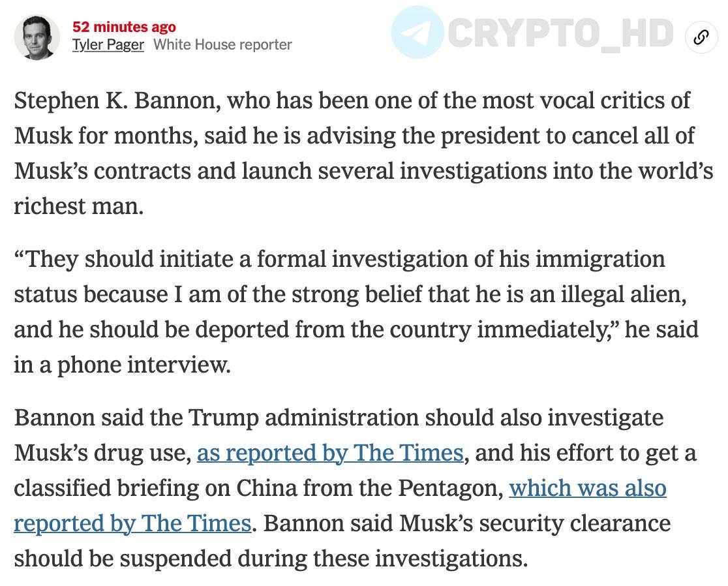This screenshot has height=586, width=728.
Task: Click the phrase "Trump administration"
Action: [303, 418]
